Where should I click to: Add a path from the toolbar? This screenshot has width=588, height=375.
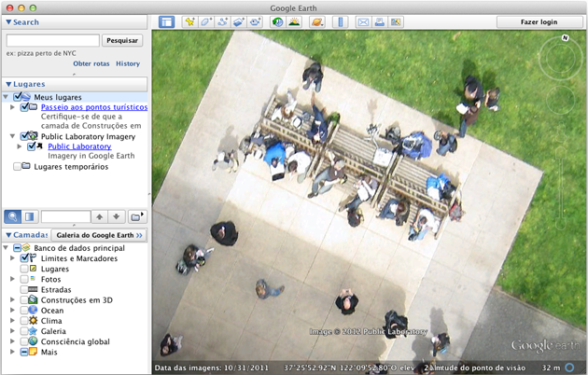click(222, 22)
